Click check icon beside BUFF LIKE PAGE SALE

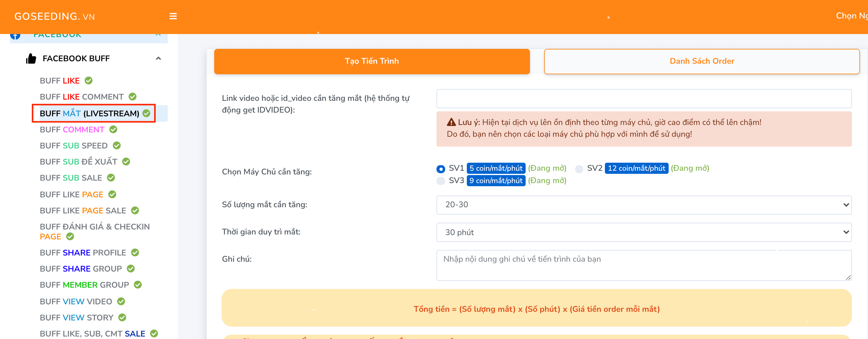pyautogui.click(x=135, y=210)
